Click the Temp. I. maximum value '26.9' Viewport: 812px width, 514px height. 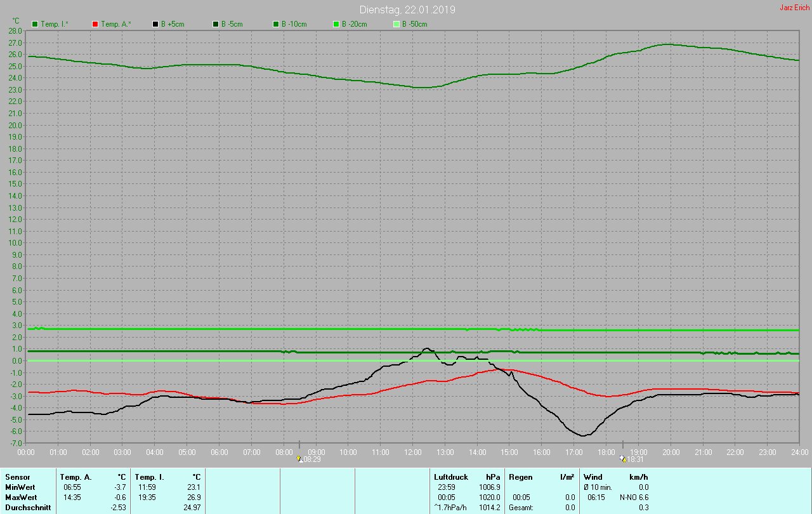coord(194,498)
